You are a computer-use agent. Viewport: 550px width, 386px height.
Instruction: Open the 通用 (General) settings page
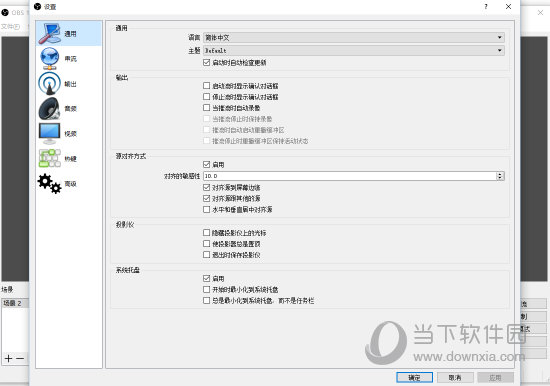click(x=69, y=33)
